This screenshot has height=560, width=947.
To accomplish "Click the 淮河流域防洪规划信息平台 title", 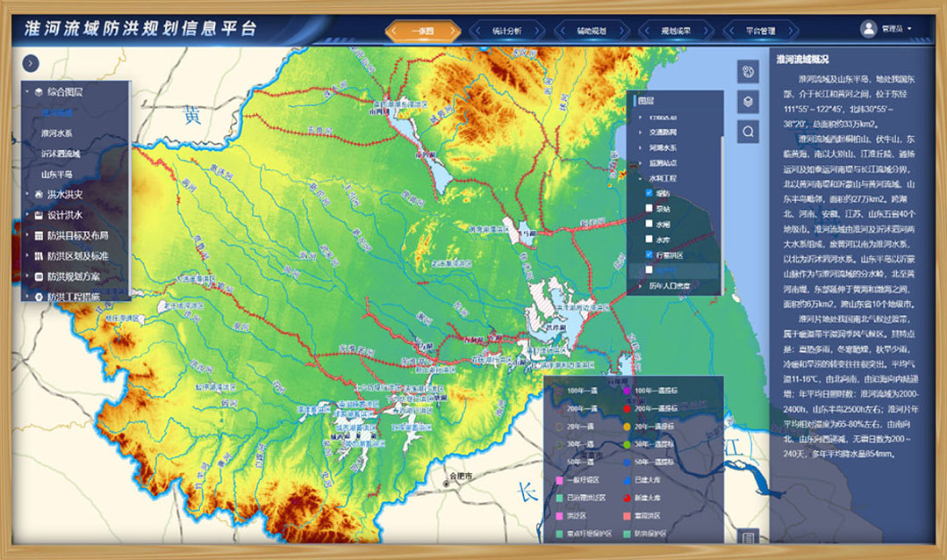I will coord(140,28).
